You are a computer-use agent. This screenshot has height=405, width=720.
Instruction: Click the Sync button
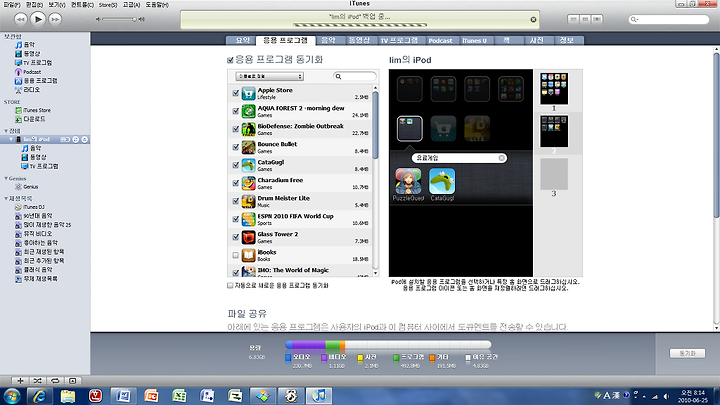point(687,353)
